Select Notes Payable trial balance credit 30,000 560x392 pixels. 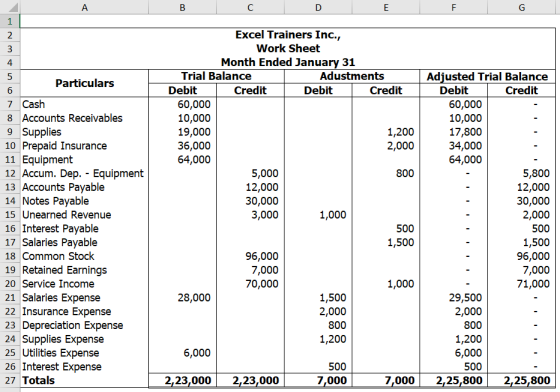tap(250, 201)
